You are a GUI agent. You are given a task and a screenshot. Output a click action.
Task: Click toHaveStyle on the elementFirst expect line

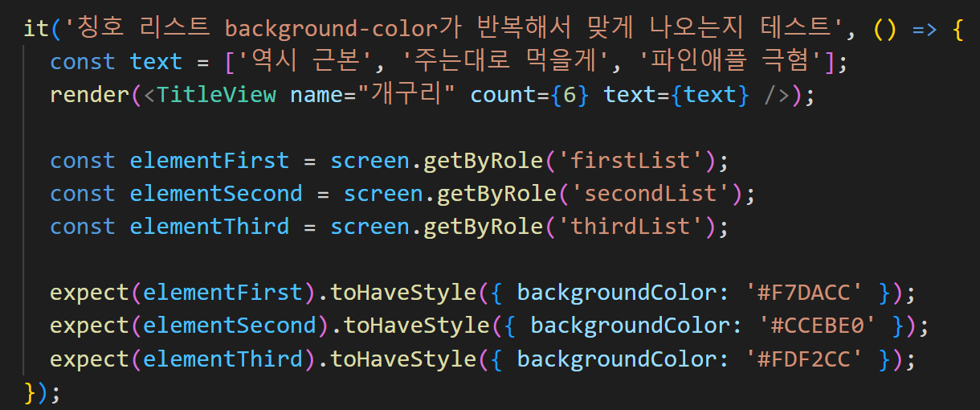(404, 293)
